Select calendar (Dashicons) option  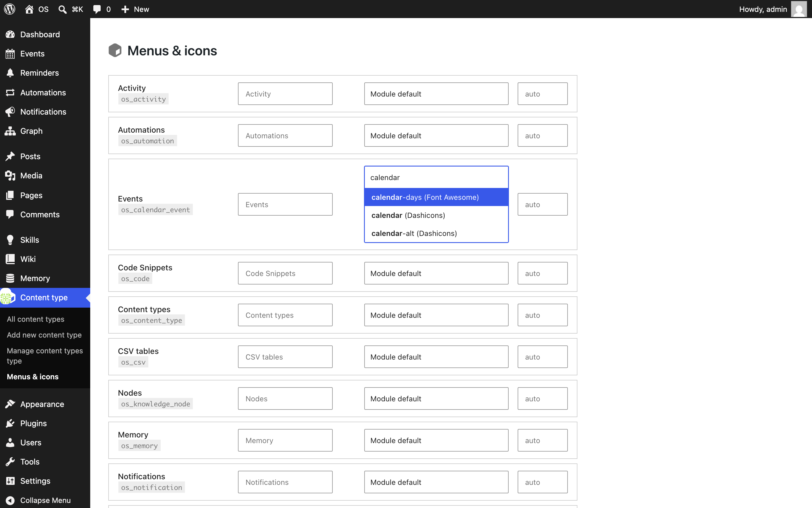[x=436, y=215]
